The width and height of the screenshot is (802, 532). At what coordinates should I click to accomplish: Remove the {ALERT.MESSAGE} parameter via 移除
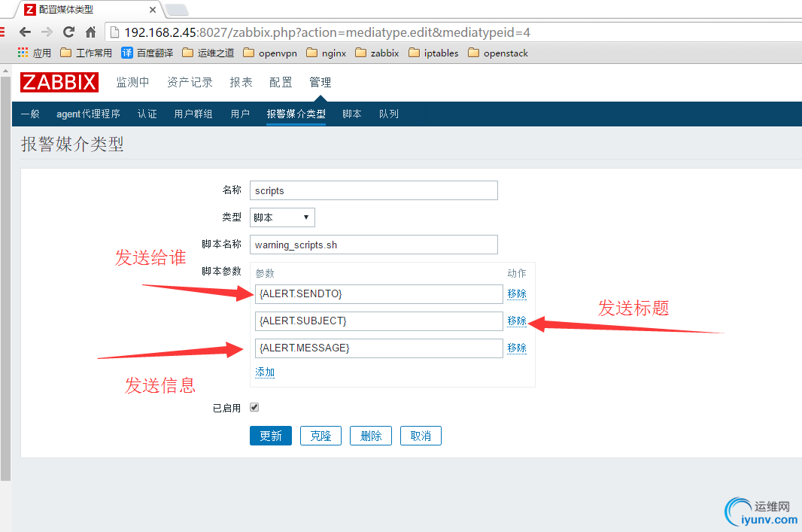(517, 348)
